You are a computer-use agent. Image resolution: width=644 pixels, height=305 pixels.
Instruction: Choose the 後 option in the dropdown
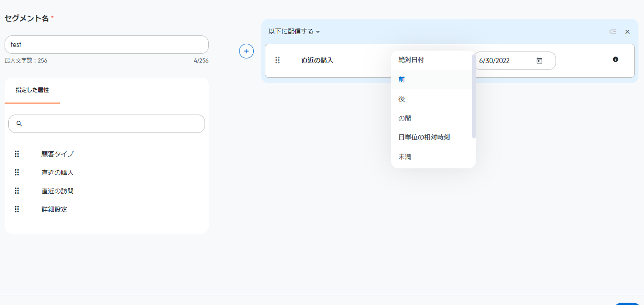coord(402,99)
